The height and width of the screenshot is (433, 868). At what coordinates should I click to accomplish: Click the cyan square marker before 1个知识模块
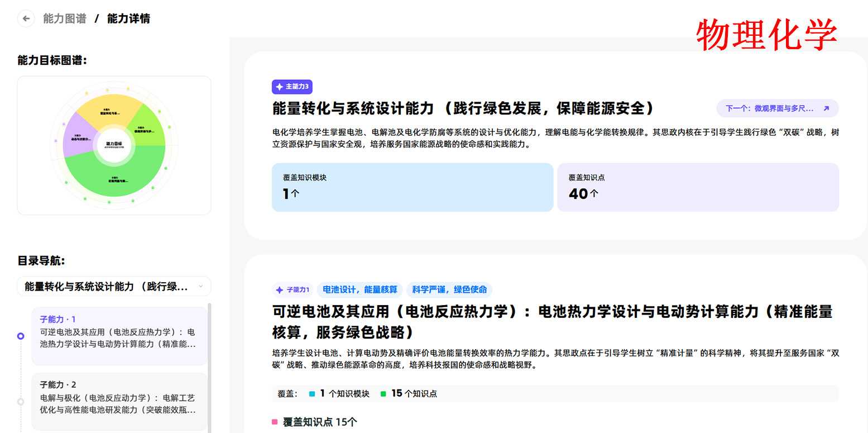tap(312, 394)
